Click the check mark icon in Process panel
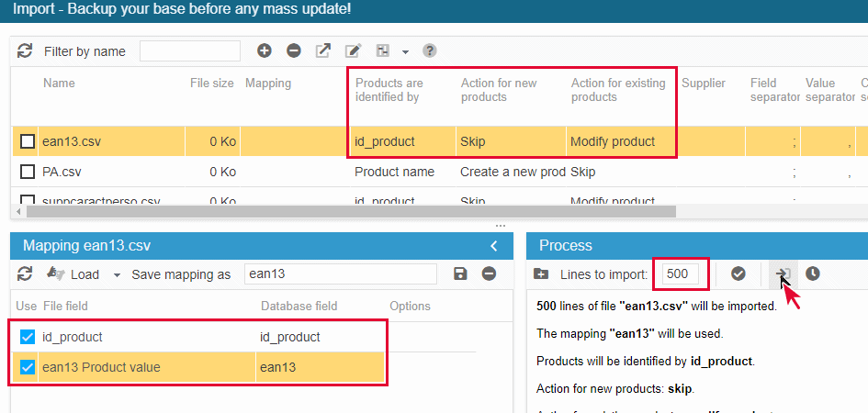Screen dimensions: 868x413 738,273
